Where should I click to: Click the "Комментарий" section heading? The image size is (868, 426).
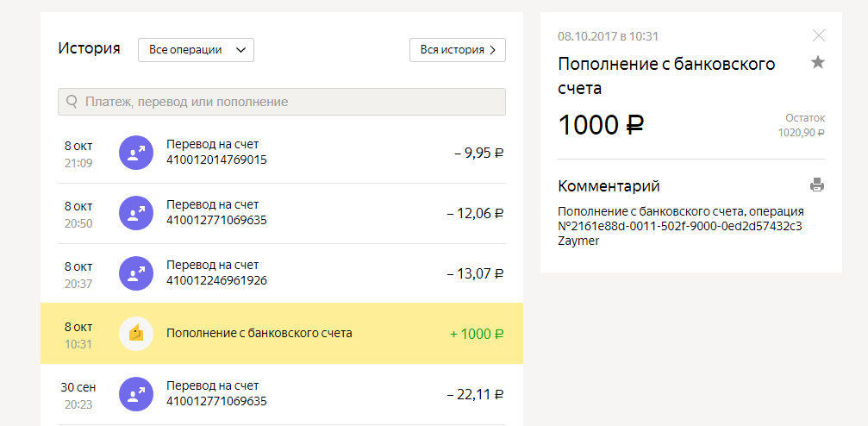609,185
